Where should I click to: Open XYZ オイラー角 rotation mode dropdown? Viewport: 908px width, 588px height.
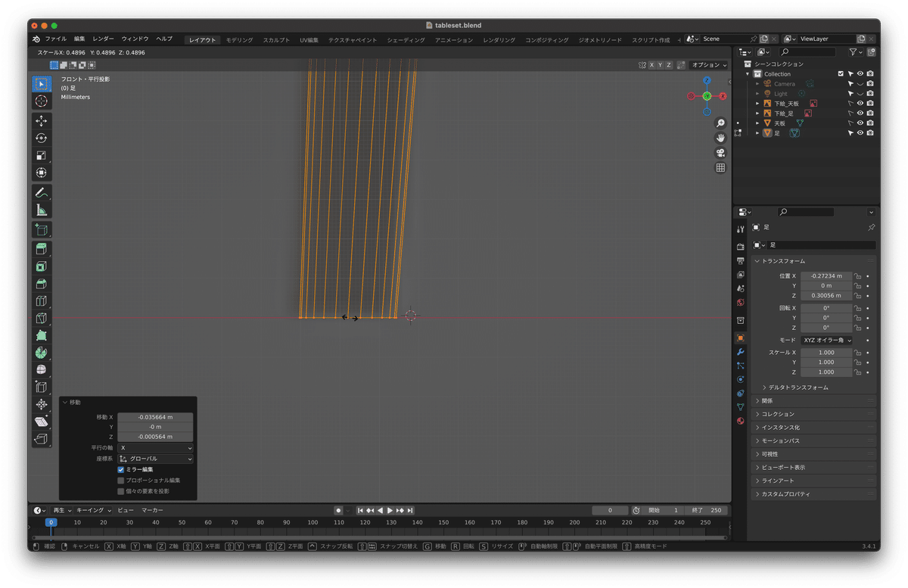click(827, 341)
